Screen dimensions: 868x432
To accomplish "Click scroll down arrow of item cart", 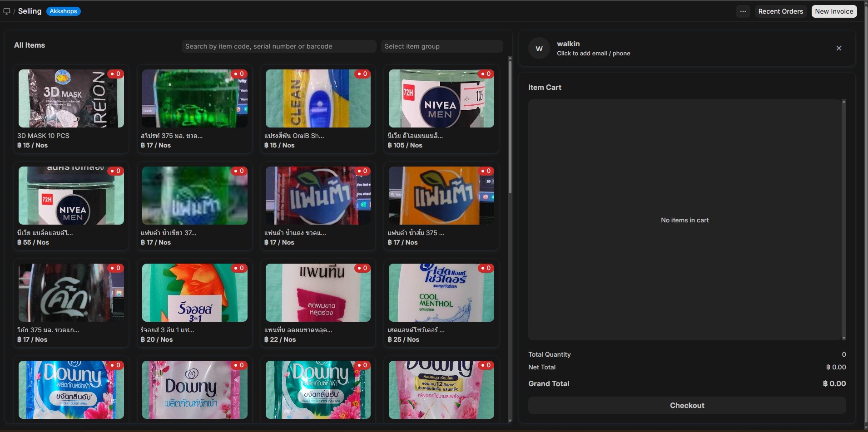I will click(x=843, y=338).
